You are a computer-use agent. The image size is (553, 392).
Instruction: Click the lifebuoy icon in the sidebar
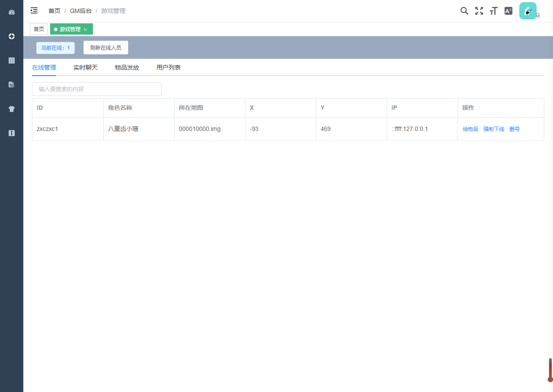tap(12, 36)
